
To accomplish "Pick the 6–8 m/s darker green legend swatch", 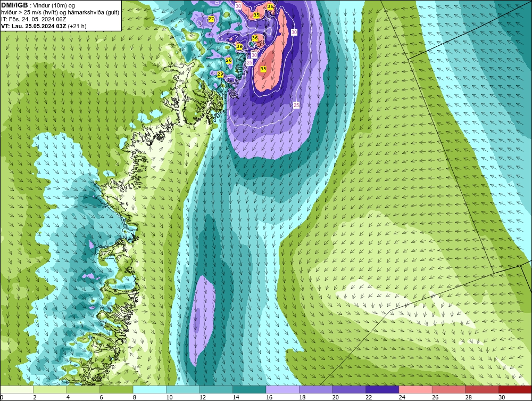I will click(117, 389).
